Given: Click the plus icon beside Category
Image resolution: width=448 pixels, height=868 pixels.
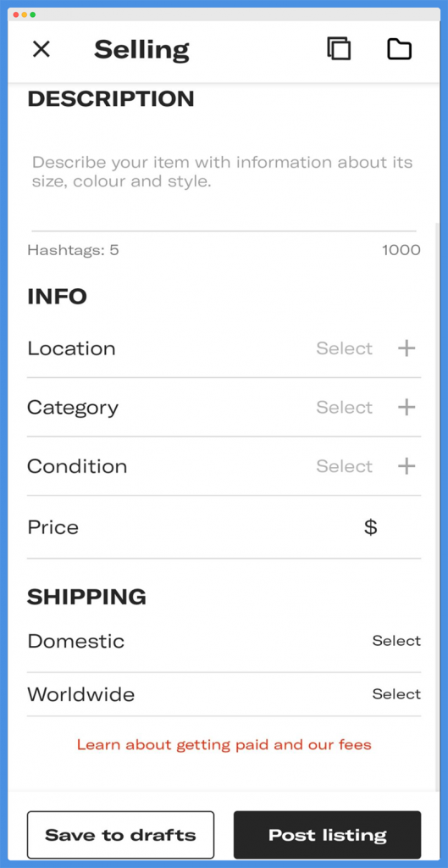Looking at the screenshot, I should (x=407, y=408).
